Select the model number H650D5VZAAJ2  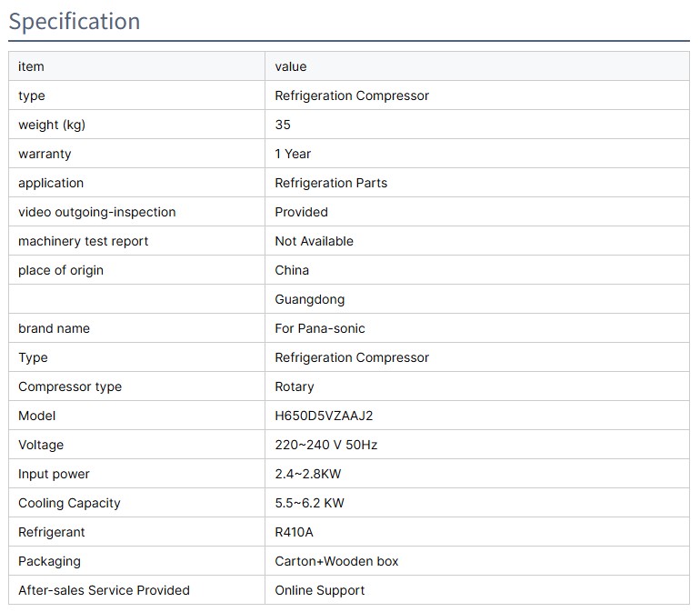pyautogui.click(x=324, y=416)
